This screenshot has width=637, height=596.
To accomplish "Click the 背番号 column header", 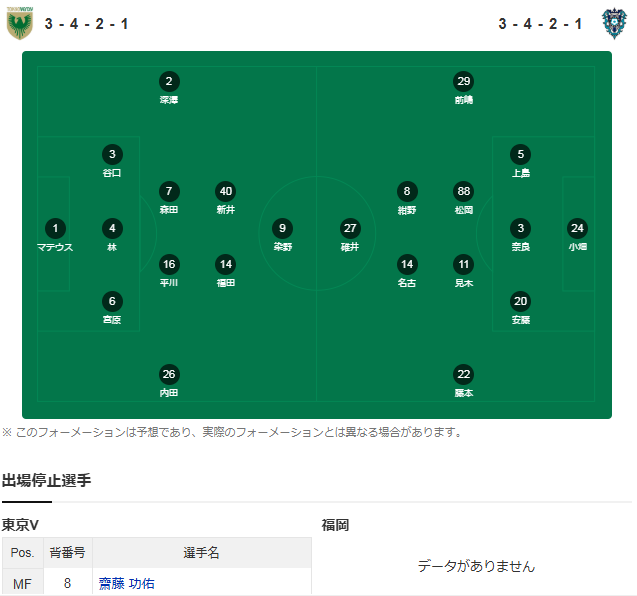I will pyautogui.click(x=67, y=553).
